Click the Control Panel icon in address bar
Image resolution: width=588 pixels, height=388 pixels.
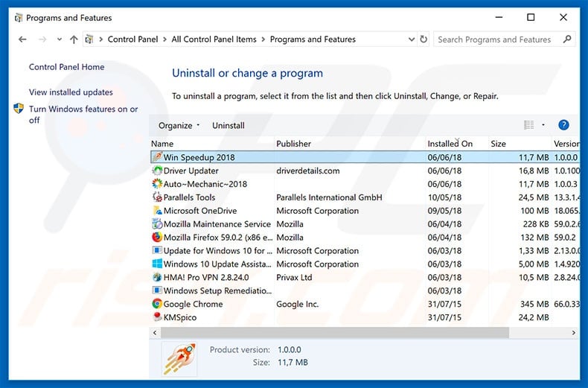point(89,39)
